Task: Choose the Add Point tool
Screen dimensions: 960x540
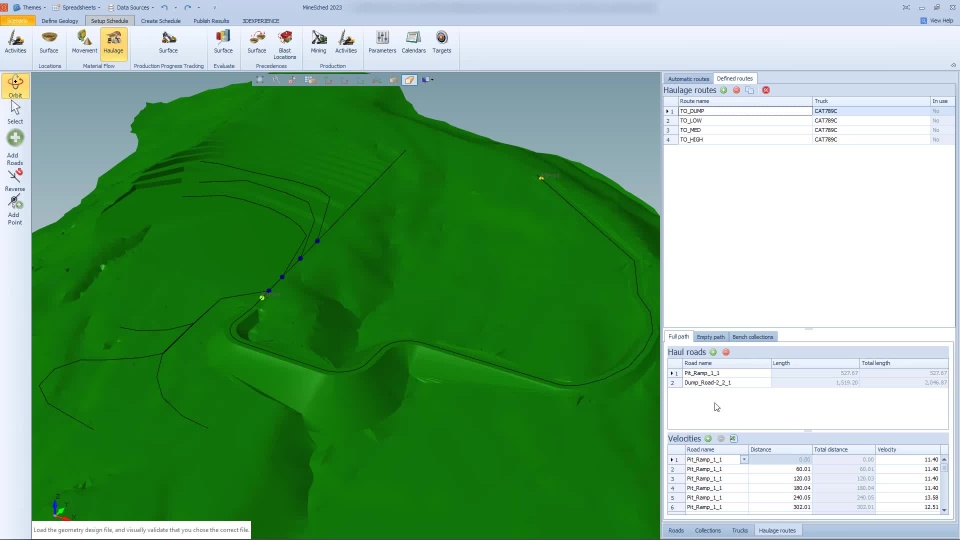Action: [15, 209]
